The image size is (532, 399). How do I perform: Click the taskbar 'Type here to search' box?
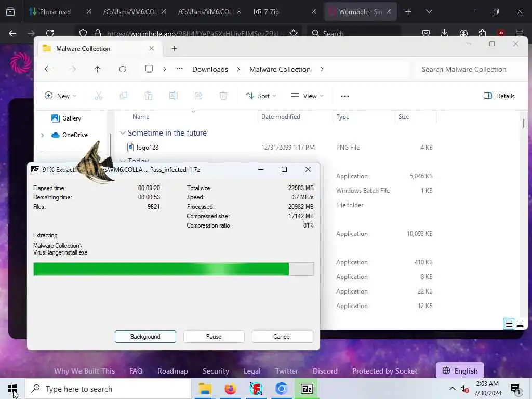tap(108, 389)
